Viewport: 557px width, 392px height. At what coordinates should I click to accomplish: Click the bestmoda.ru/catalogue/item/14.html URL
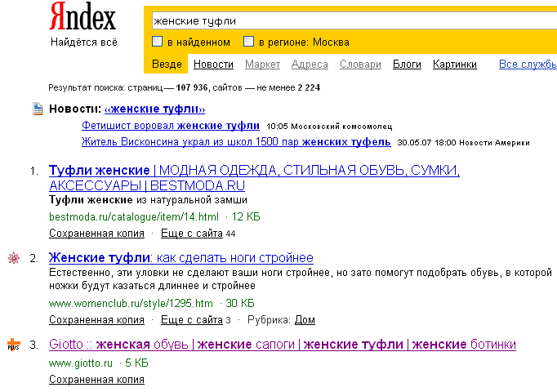(x=134, y=216)
